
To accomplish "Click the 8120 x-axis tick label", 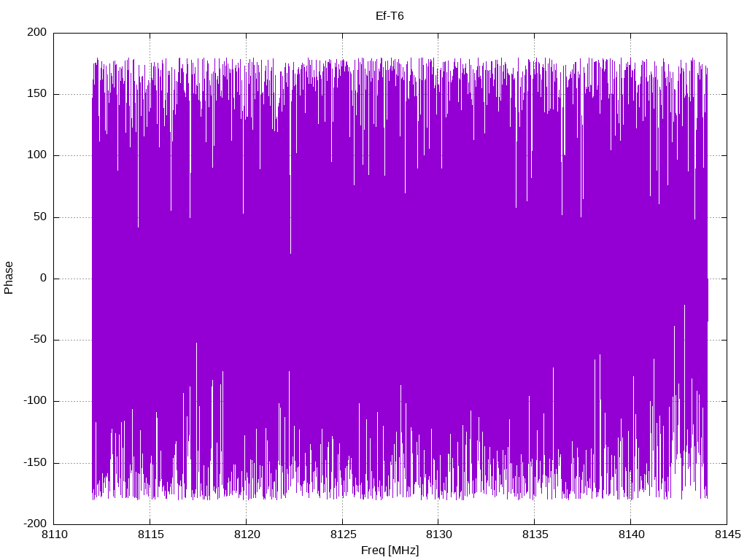I will (x=247, y=534).
